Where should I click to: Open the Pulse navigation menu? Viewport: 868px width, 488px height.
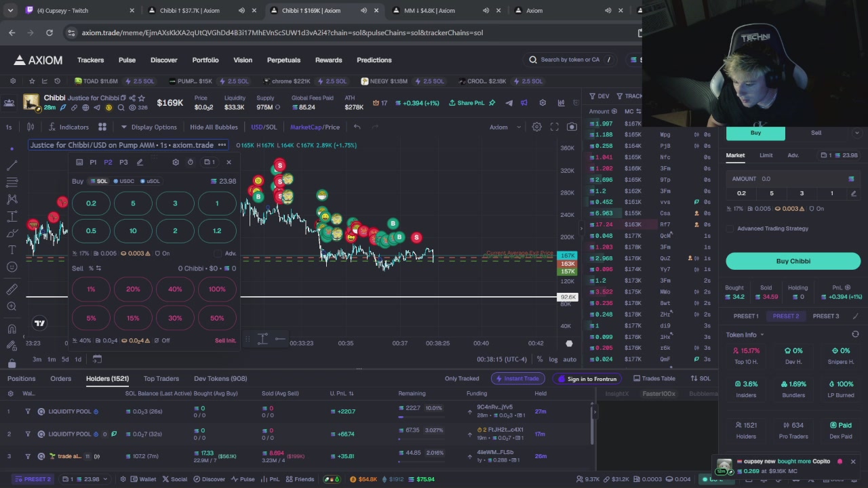(x=127, y=60)
